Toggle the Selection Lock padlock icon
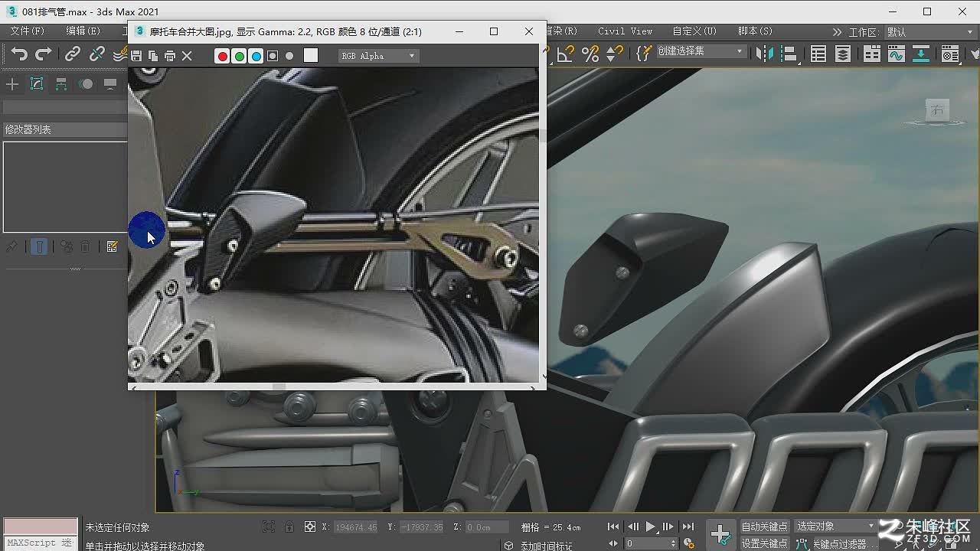Screen dimensions: 980x551 [x=289, y=527]
